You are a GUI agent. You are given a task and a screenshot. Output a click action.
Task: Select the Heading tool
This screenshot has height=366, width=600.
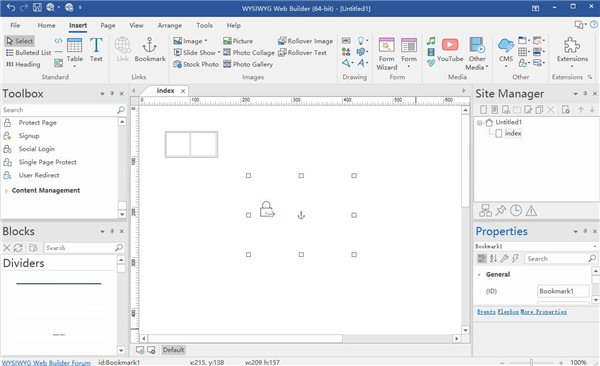(23, 64)
